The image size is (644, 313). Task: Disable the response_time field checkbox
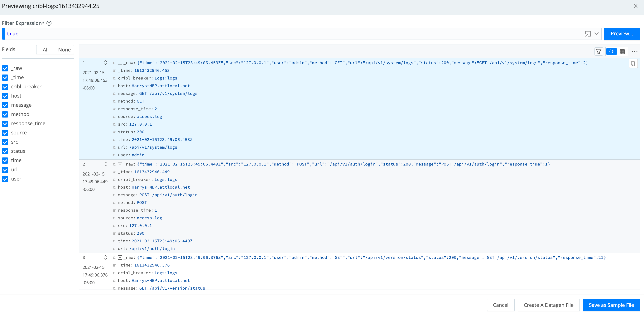point(5,123)
